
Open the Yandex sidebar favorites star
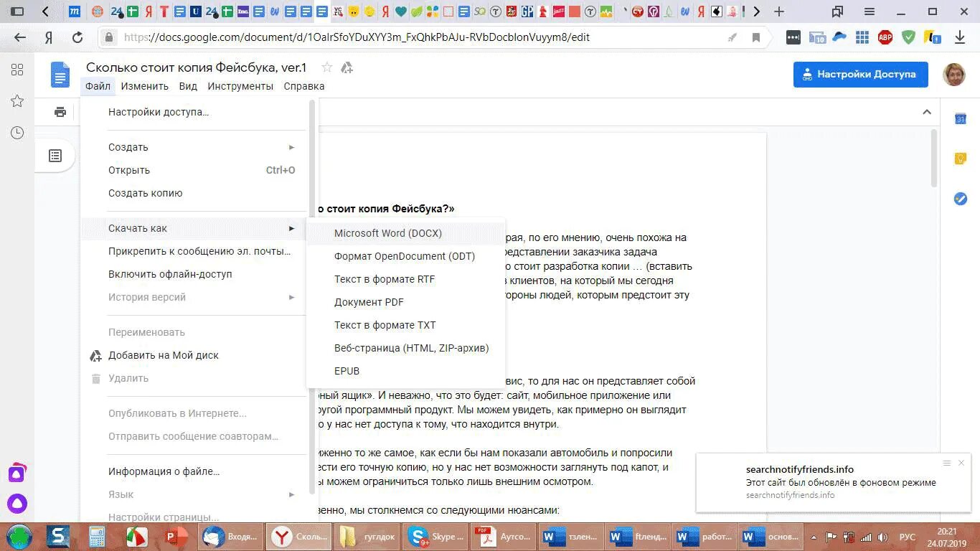17,101
